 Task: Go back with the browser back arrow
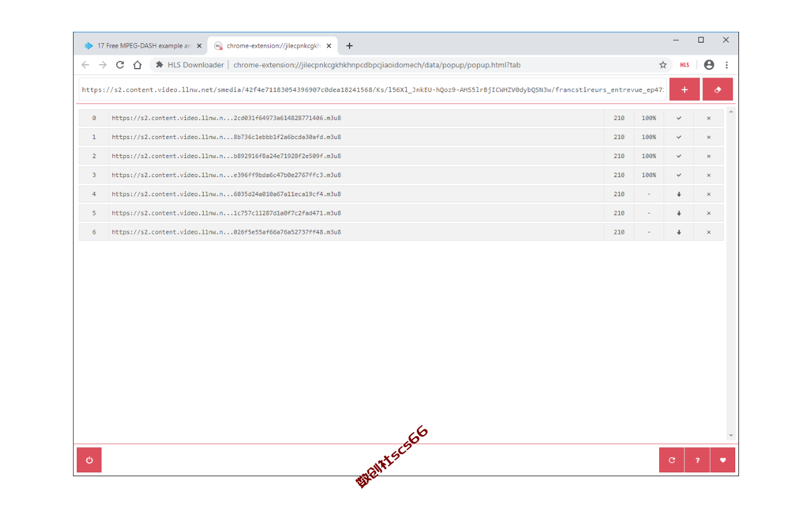86,65
